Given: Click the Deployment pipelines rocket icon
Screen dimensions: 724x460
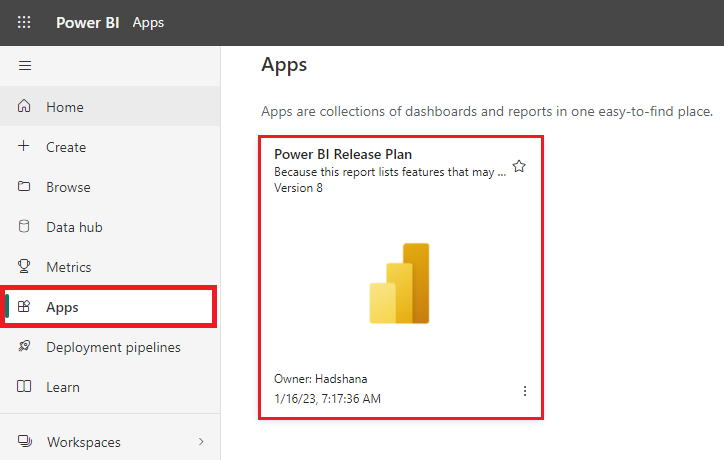Looking at the screenshot, I should point(24,346).
